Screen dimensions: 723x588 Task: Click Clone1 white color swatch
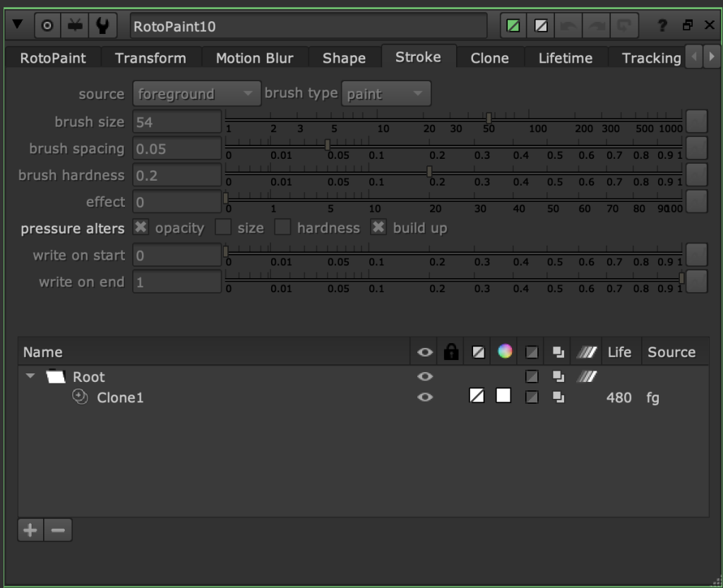pos(503,395)
